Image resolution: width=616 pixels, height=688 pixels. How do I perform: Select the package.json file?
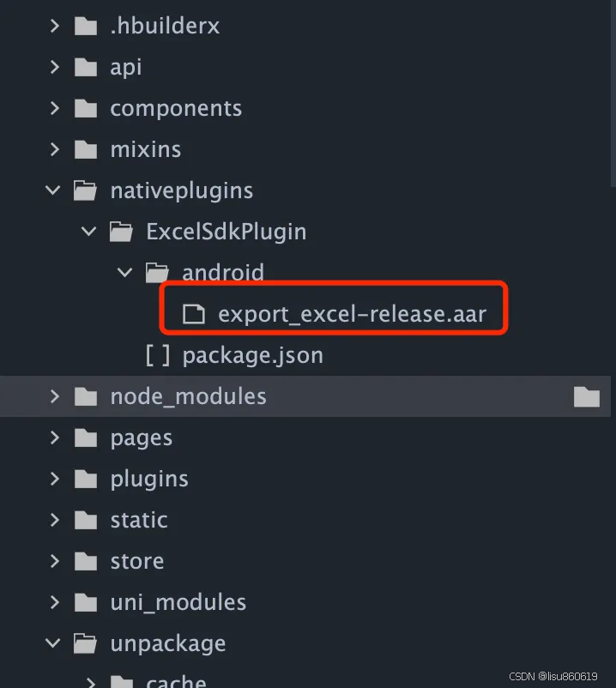252,354
